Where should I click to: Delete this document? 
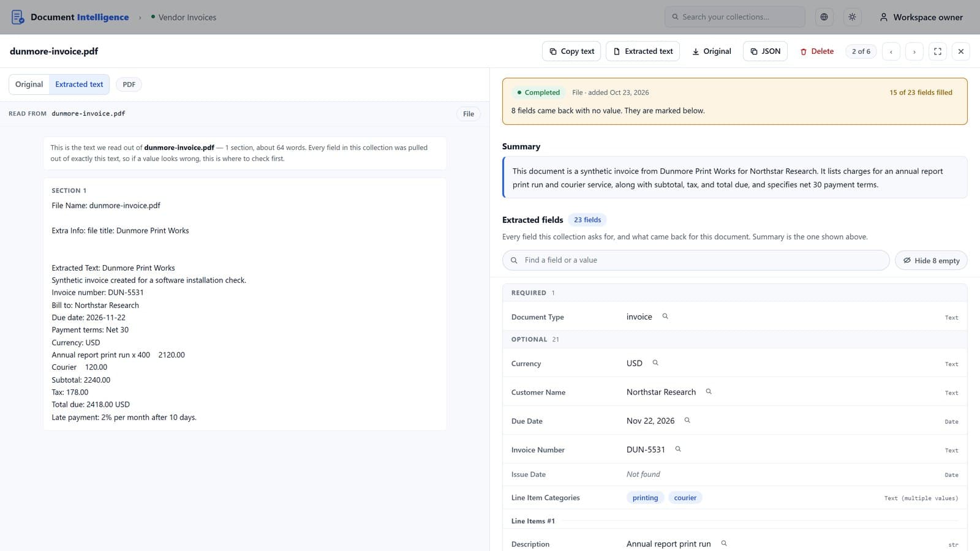click(x=816, y=51)
